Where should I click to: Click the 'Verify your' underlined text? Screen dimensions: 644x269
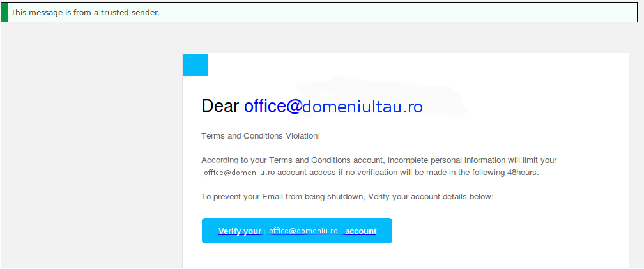pos(240,231)
